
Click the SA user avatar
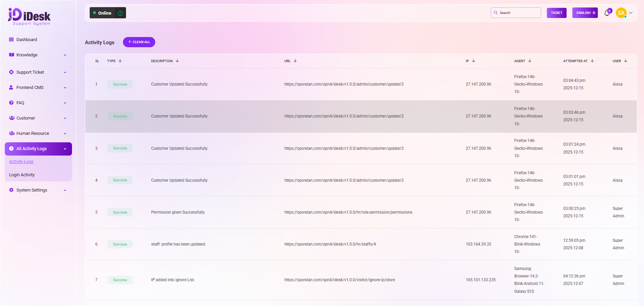(x=621, y=13)
